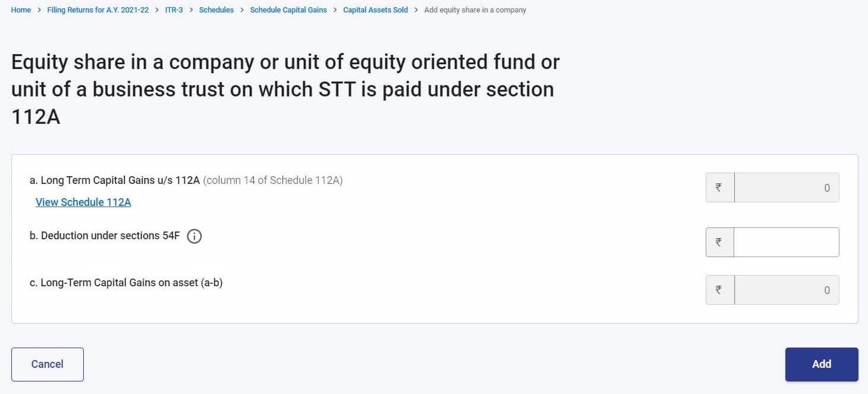The width and height of the screenshot is (868, 394).
Task: Click the Long Term Capital Gains u/s 112A amount box
Action: pos(786,187)
